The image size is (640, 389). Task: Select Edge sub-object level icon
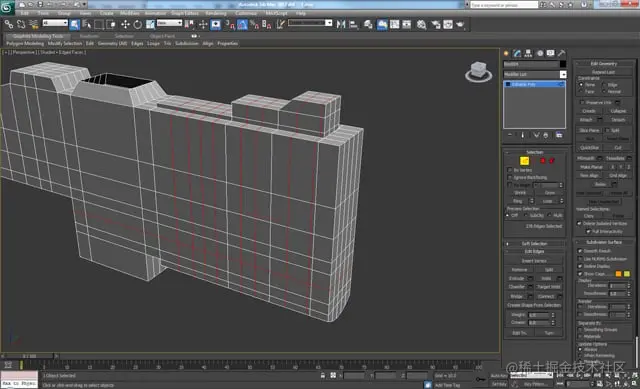(524, 161)
